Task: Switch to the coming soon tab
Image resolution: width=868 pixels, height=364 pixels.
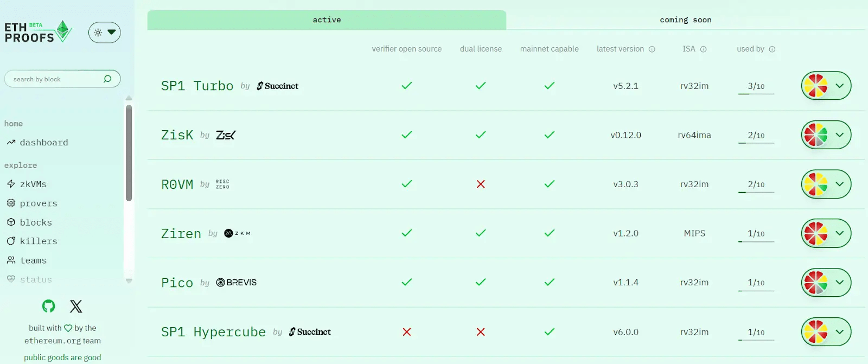Action: coord(685,20)
